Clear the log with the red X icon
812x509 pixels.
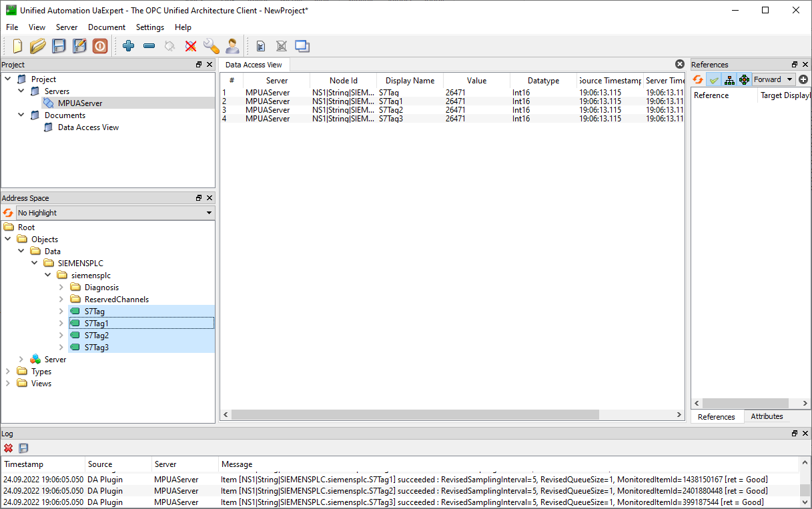tap(9, 448)
